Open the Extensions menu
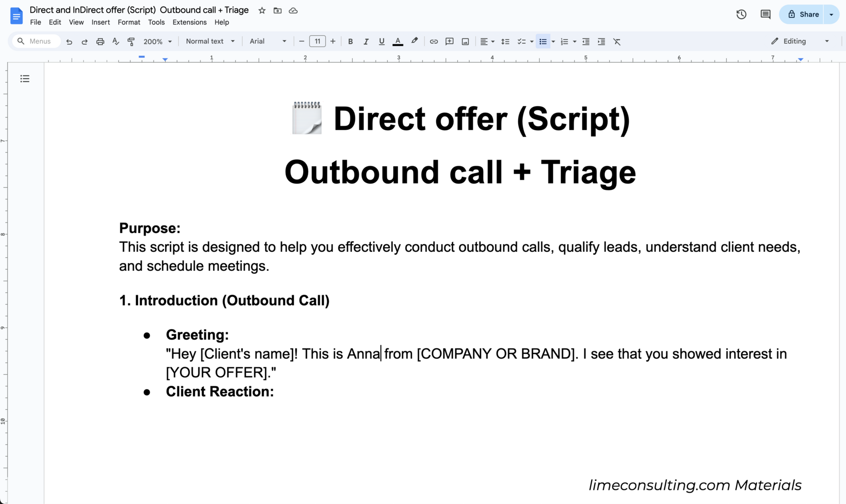Screen dimensions: 846x504 click(189, 22)
